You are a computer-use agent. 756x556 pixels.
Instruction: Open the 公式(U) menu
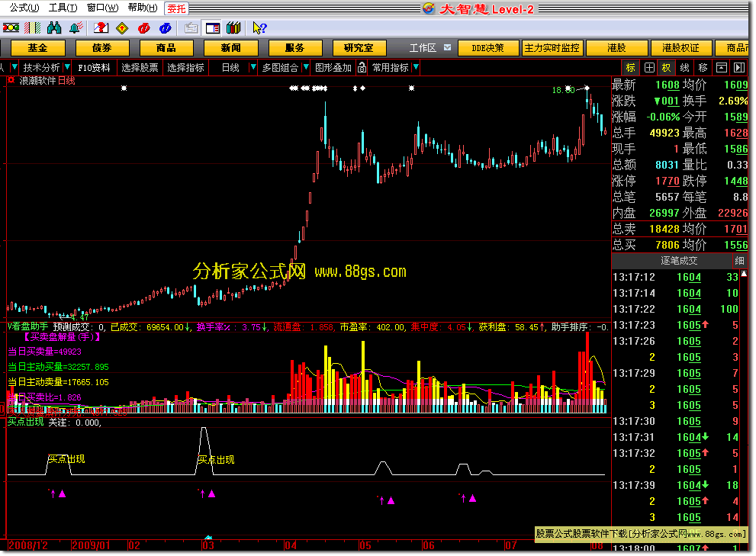(x=24, y=8)
